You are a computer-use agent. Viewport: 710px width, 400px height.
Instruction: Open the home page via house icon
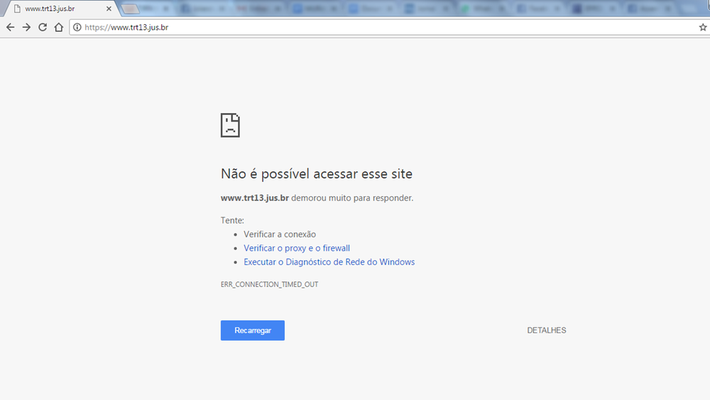pyautogui.click(x=59, y=28)
